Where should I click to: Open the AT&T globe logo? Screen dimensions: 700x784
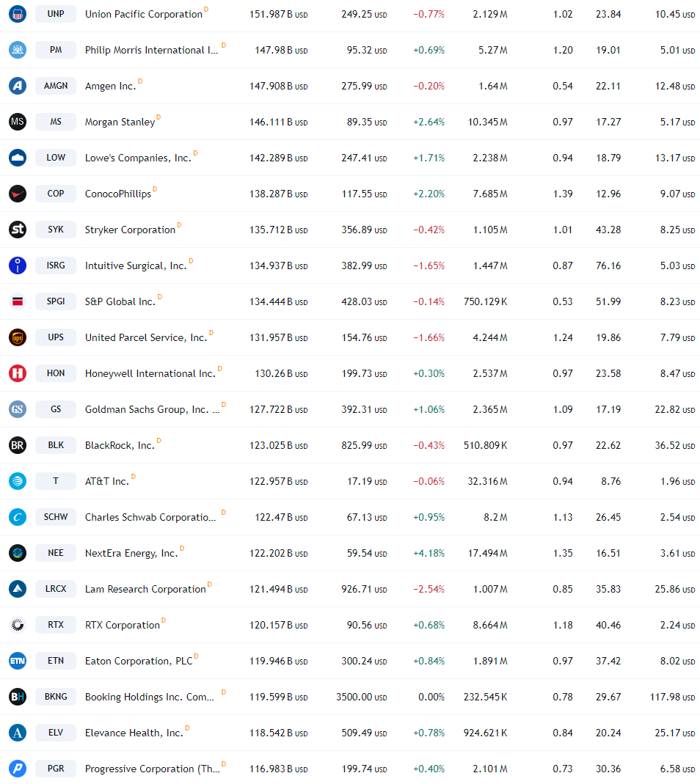point(18,481)
